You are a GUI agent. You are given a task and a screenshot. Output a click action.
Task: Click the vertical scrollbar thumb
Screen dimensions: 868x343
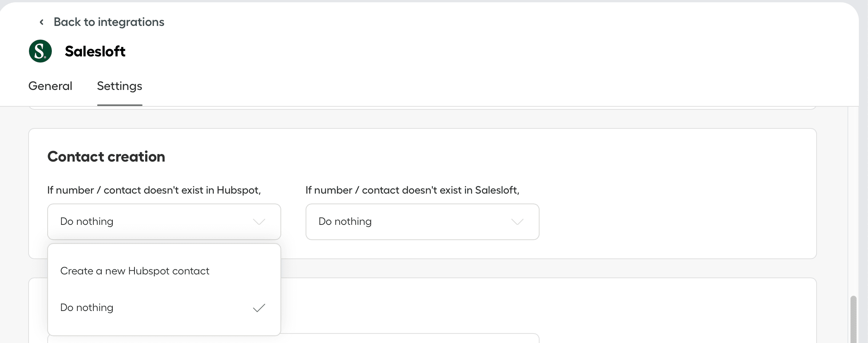click(853, 320)
